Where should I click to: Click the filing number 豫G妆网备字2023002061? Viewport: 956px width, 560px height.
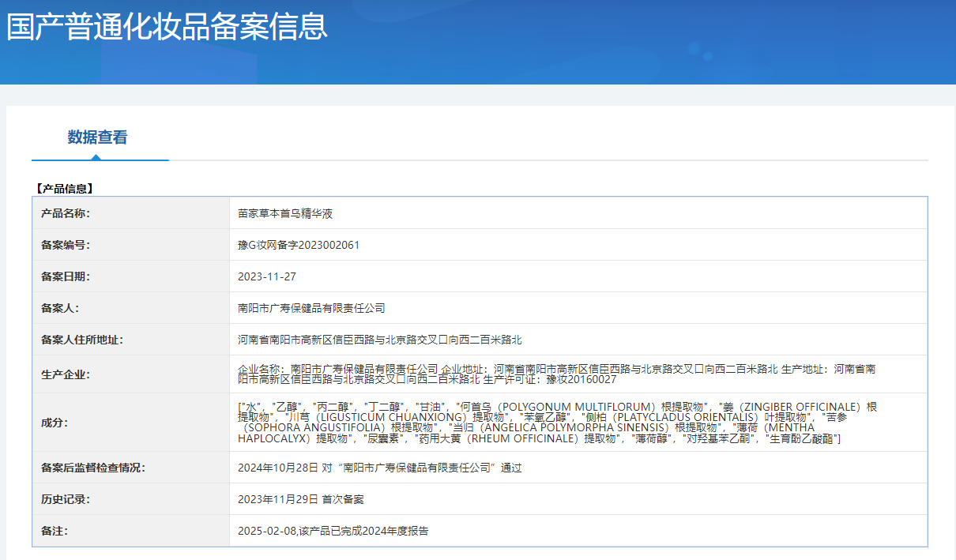(x=299, y=245)
